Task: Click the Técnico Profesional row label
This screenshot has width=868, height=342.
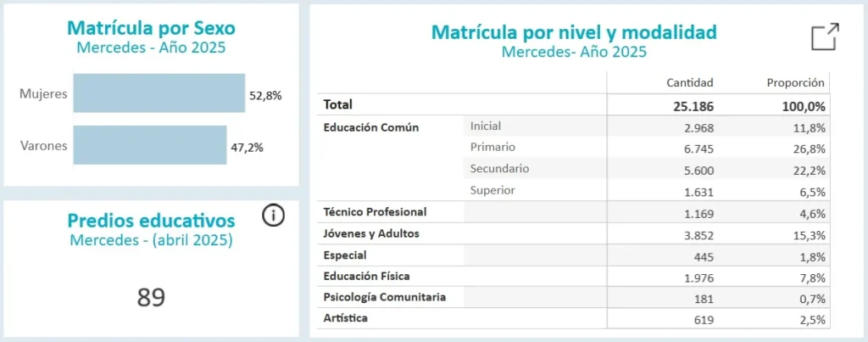Action: 375,212
